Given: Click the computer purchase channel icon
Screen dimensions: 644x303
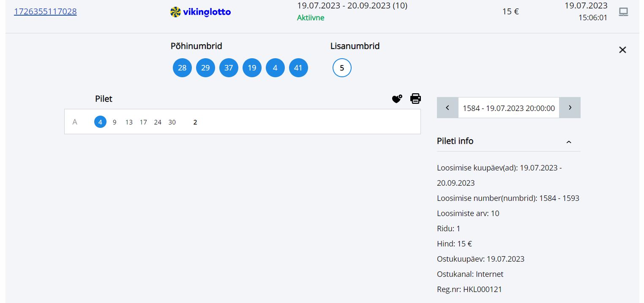Looking at the screenshot, I should coord(623,12).
